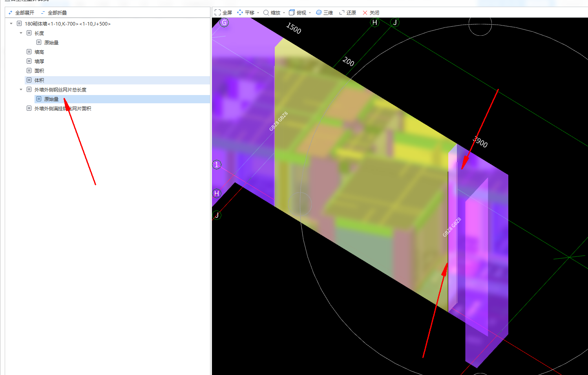Screen dimensions: 588x375
Task: Open the 平移 dropdown arrow
Action: click(x=258, y=13)
